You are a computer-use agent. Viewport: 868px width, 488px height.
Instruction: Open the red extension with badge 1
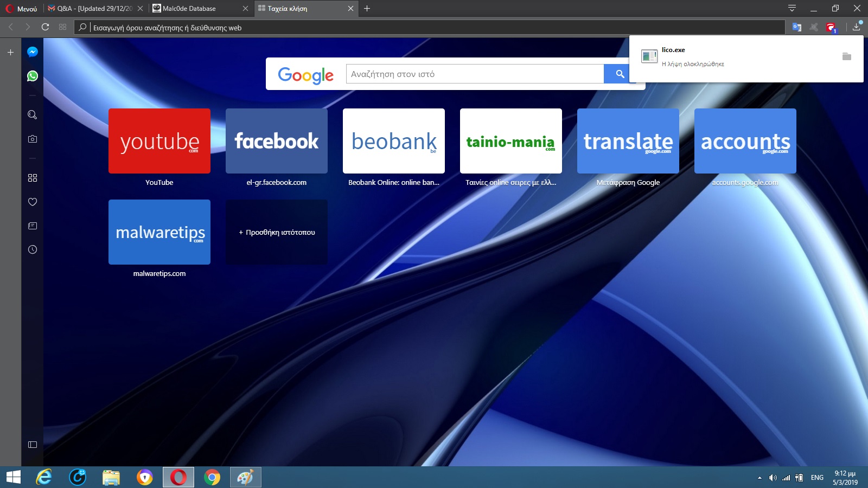[831, 28]
